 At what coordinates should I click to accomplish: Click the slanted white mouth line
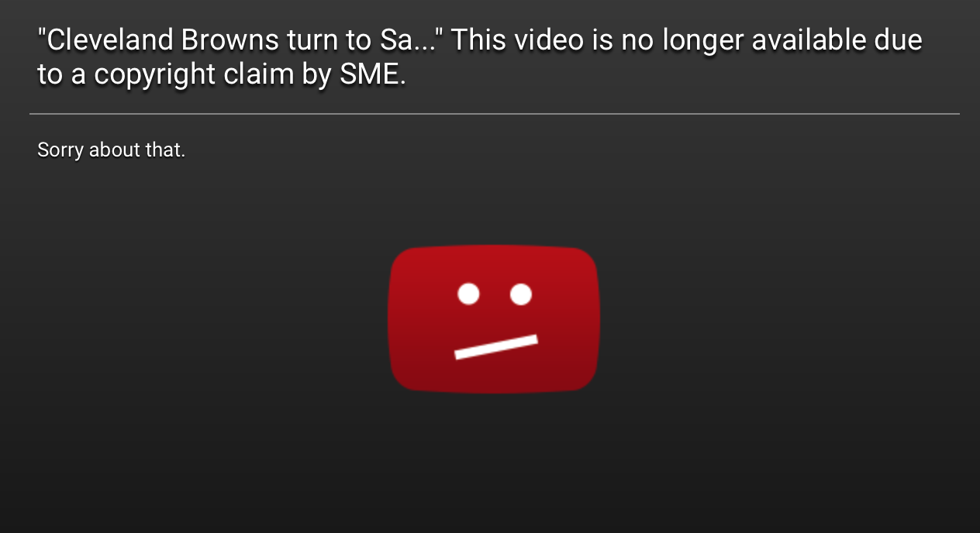pos(496,347)
